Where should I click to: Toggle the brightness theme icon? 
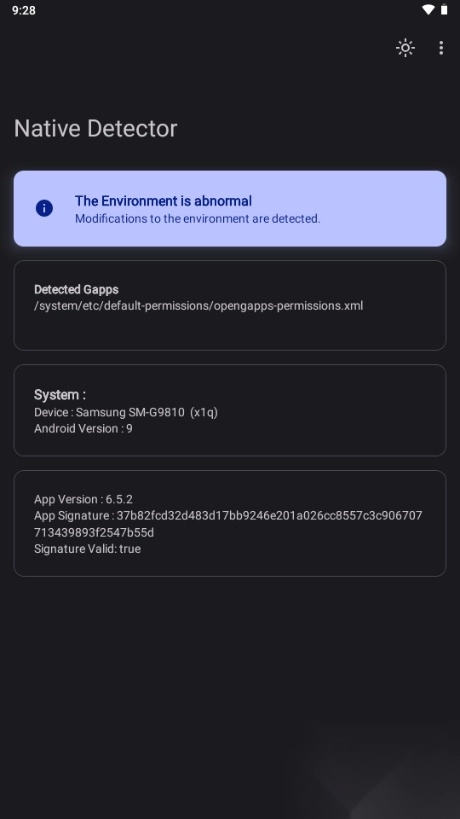point(405,48)
